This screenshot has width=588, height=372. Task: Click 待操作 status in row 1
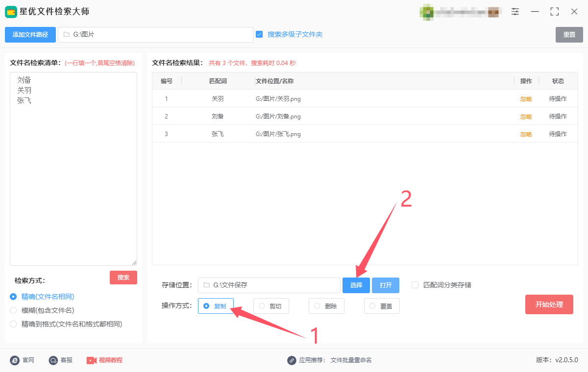coord(558,99)
